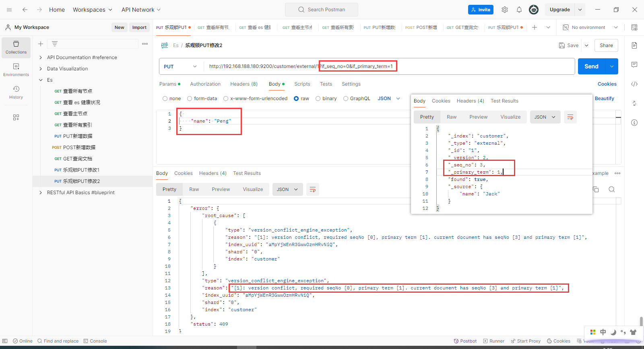The width and height of the screenshot is (644, 349).
Task: Toggle word wrap in the floating response panel
Action: point(570,117)
